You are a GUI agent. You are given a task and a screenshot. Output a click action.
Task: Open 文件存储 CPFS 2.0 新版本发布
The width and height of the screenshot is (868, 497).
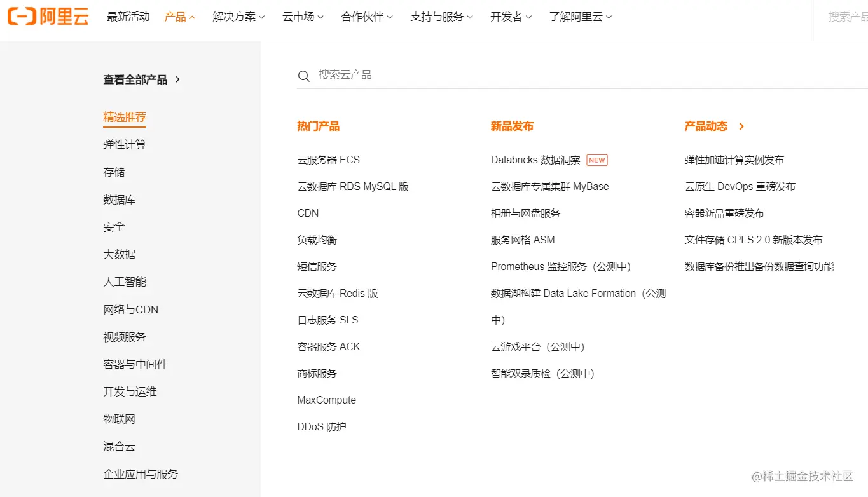(x=754, y=240)
